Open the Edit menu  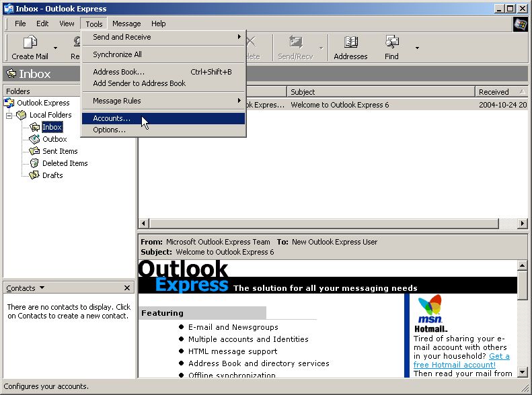click(42, 24)
